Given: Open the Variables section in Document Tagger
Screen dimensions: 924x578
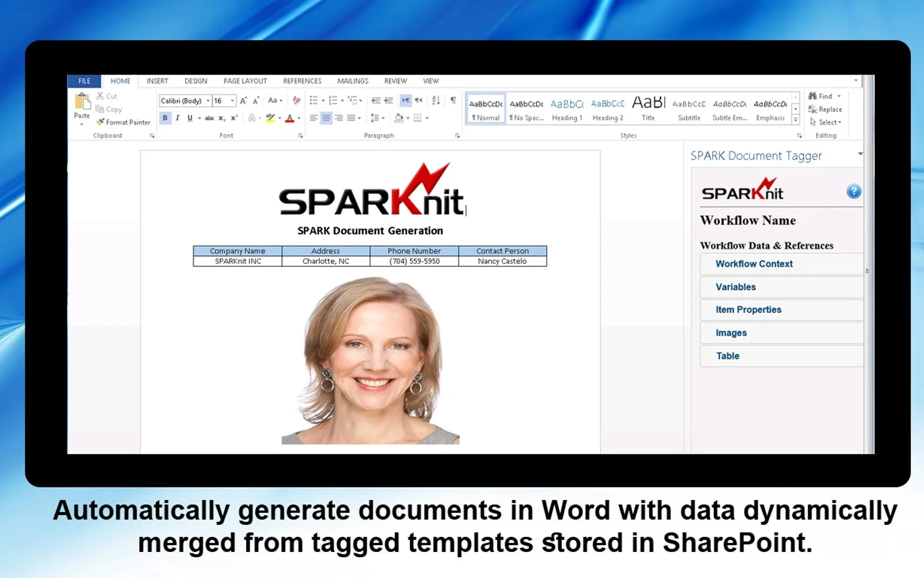Looking at the screenshot, I should click(781, 287).
